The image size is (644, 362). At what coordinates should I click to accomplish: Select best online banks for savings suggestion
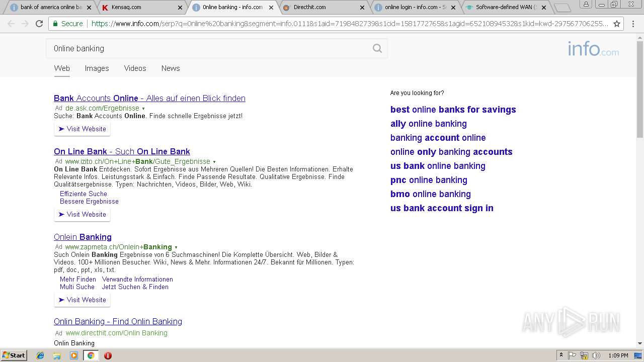(x=453, y=110)
